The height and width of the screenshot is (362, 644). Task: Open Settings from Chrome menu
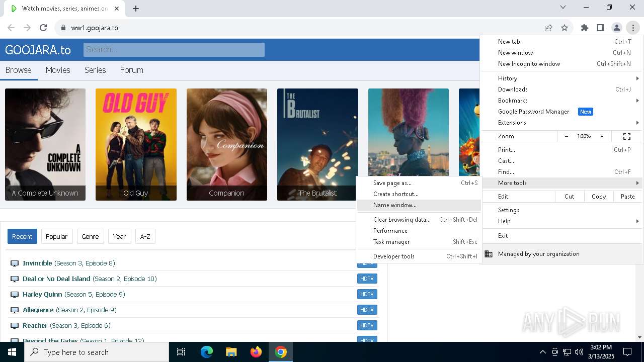point(562,210)
